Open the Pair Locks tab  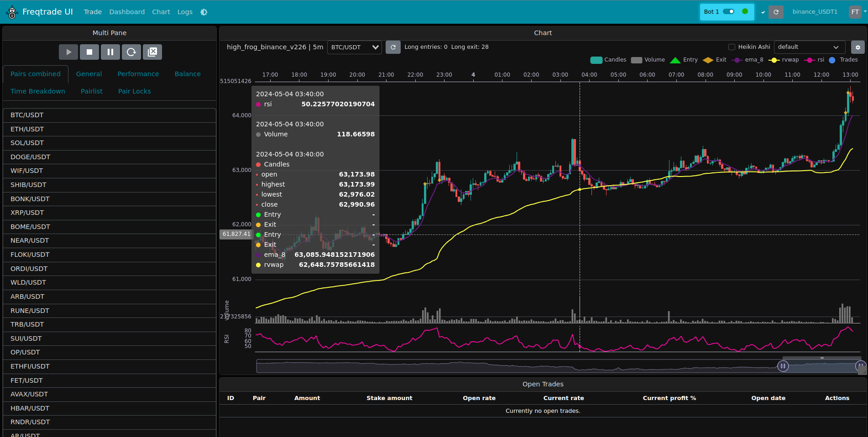pyautogui.click(x=134, y=91)
